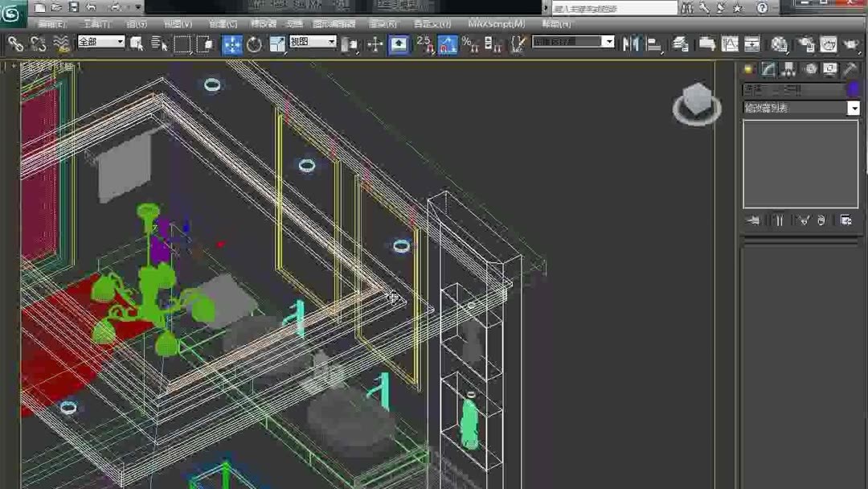Screen dimensions: 868x489
Task: Select the Rotate tool on the toolbar
Action: (255, 45)
